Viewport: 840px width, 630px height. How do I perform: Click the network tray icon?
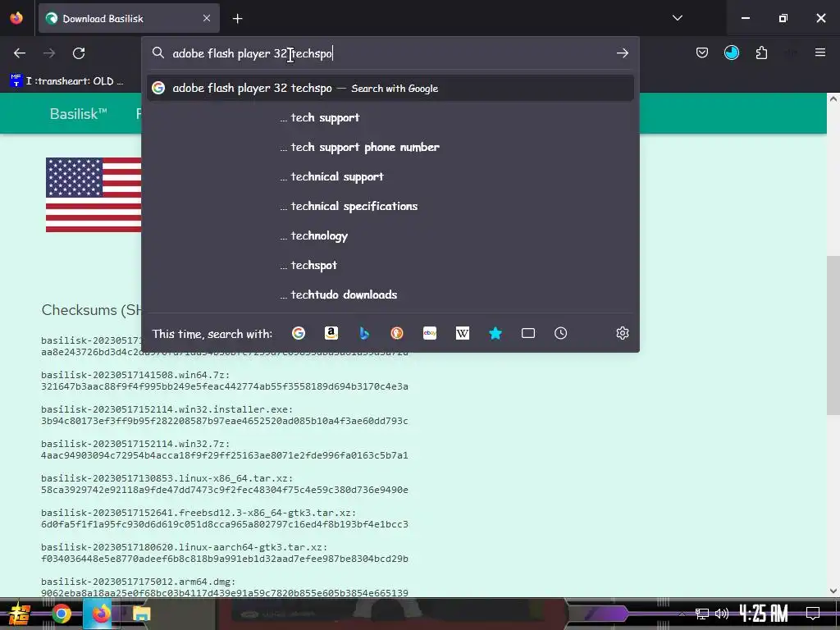(x=701, y=614)
